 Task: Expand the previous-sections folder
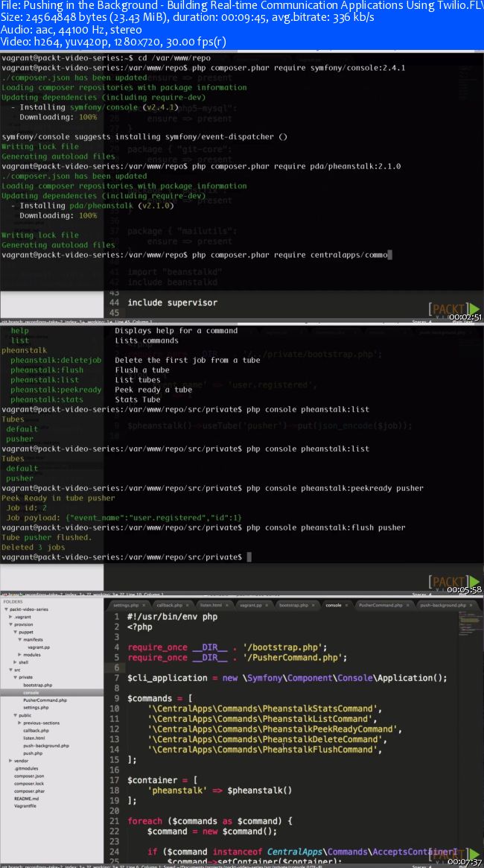click(x=20, y=723)
